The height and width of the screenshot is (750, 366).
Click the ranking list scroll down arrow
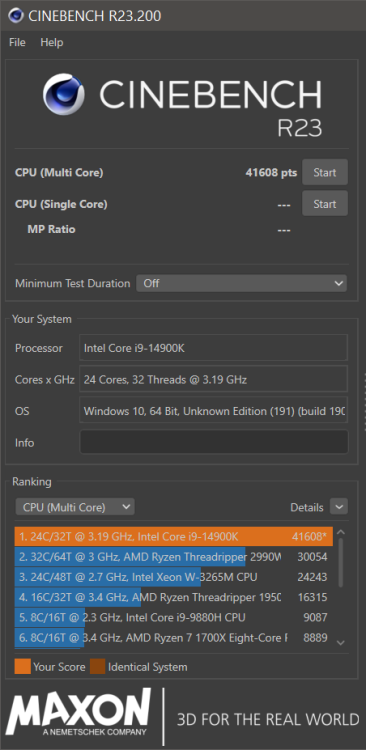pyautogui.click(x=341, y=643)
